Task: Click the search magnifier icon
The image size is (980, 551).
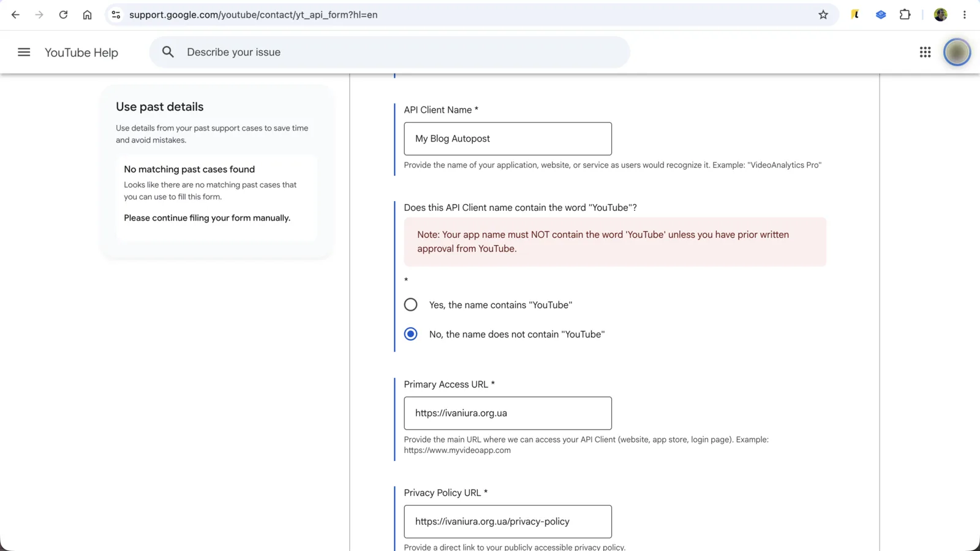Action: pos(168,52)
